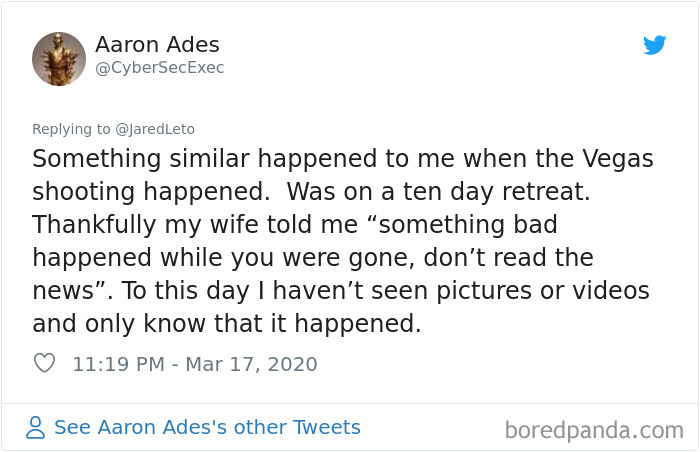
Task: Click the first line starting "Something similar"
Action: (340, 159)
